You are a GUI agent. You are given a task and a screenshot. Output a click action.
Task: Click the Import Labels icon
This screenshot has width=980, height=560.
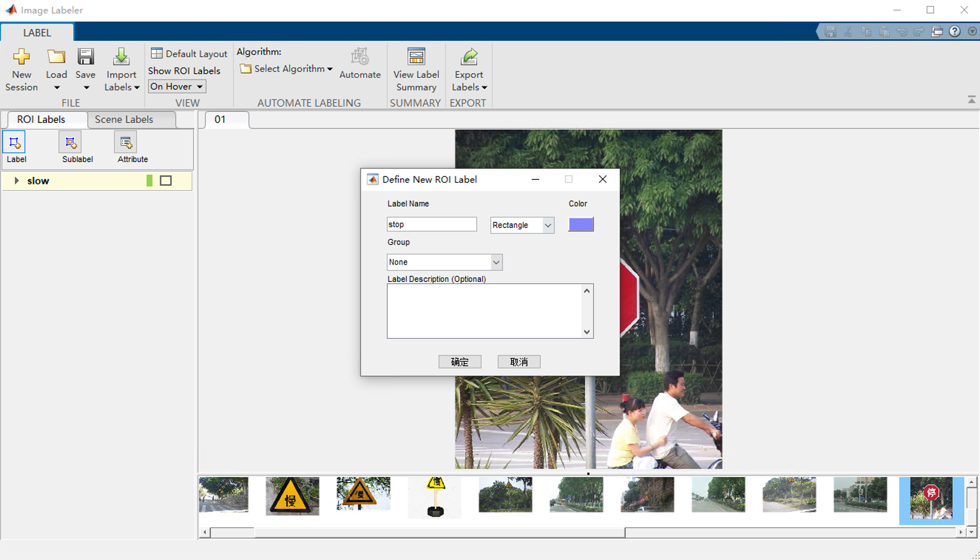click(121, 57)
